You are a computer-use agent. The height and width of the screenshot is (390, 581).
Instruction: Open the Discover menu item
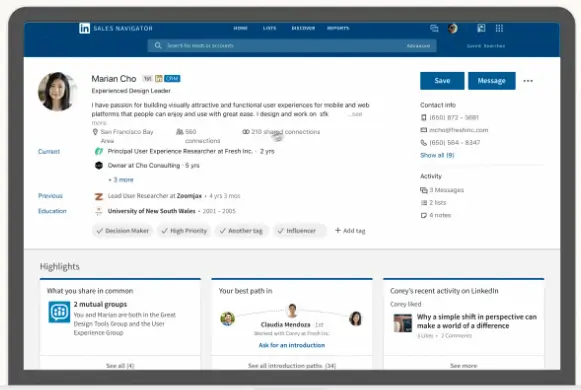[303, 28]
